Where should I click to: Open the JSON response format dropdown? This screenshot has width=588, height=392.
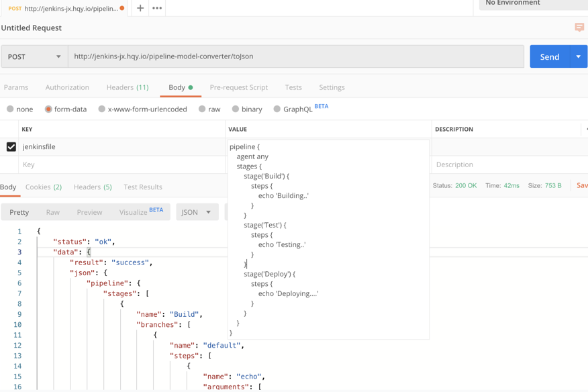coord(197,212)
